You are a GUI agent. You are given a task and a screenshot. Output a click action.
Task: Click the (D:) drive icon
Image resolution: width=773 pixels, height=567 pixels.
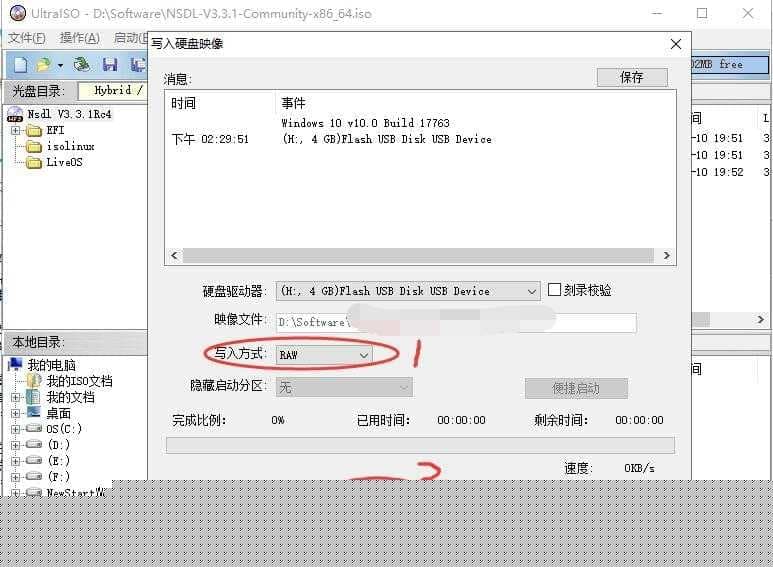point(34,444)
